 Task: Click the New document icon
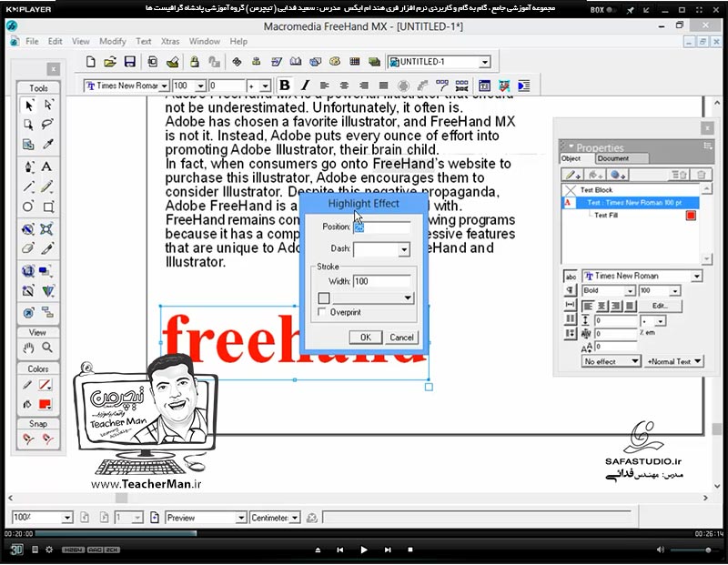91,62
